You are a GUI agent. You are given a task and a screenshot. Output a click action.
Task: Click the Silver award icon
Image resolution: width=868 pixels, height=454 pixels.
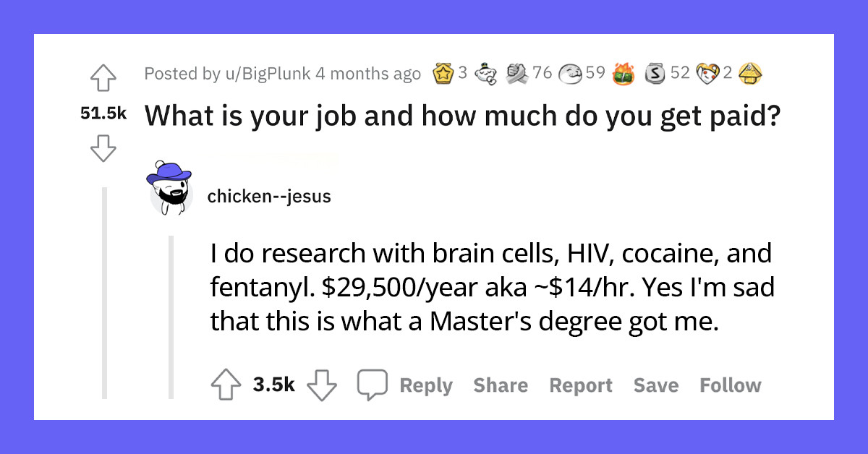point(654,72)
